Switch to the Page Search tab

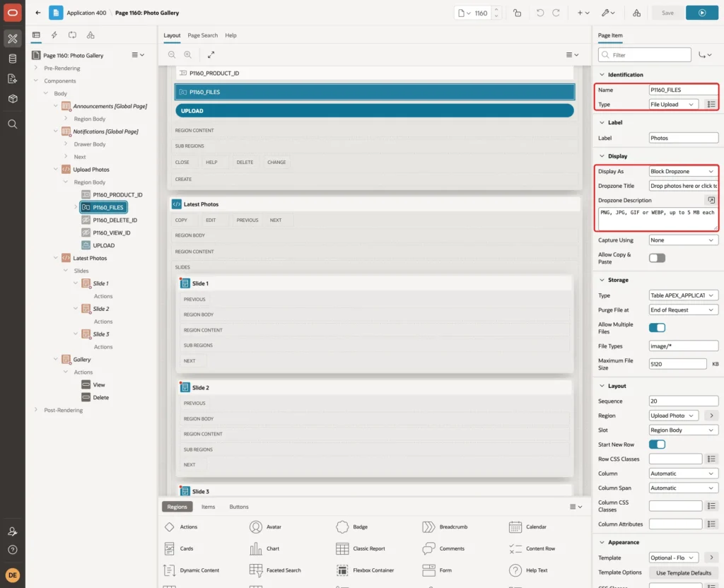click(202, 35)
